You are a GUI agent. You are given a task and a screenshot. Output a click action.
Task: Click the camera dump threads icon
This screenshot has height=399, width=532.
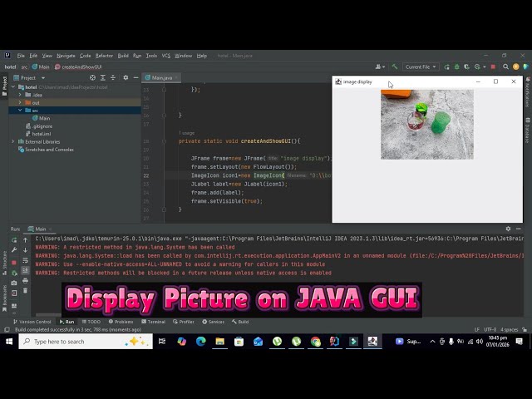14,283
